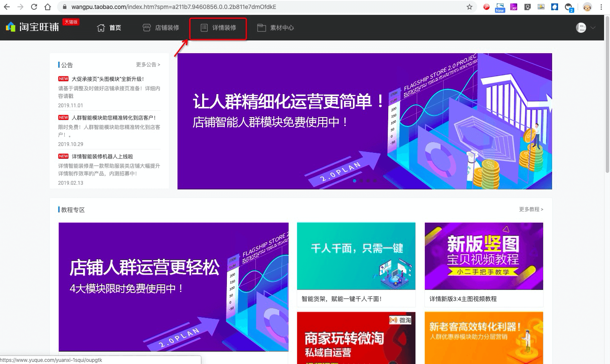Image resolution: width=610 pixels, height=364 pixels.
Task: Go back with browser back arrow
Action: [7, 7]
